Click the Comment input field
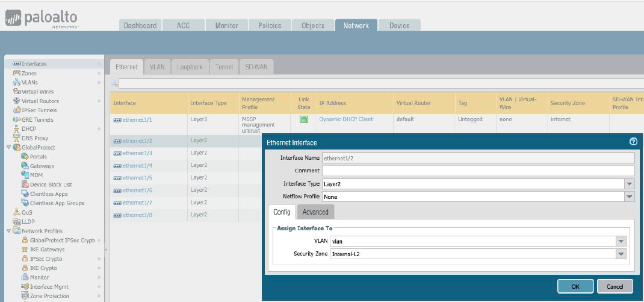 pyautogui.click(x=478, y=171)
